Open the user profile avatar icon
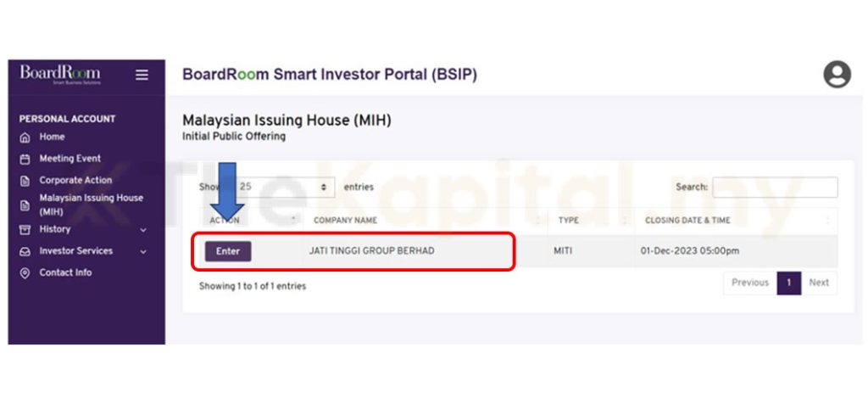 click(837, 75)
